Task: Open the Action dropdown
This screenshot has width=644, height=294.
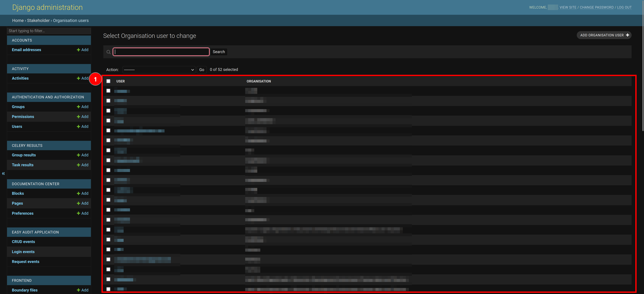Action: tap(159, 70)
